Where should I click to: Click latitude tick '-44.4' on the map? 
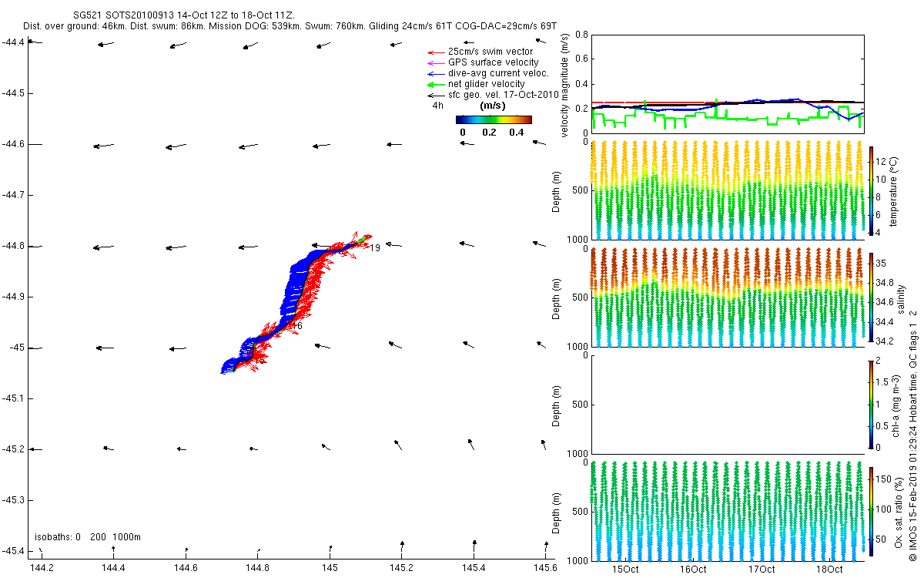point(14,42)
